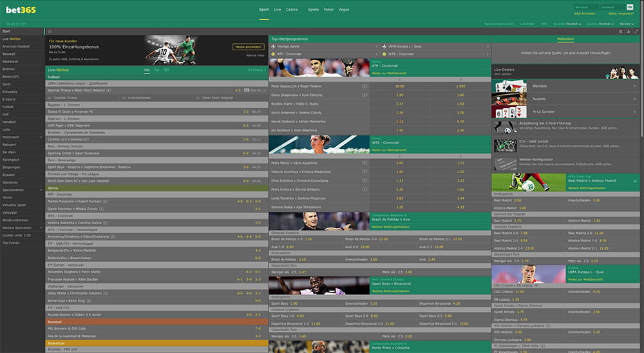Click the Roger Federer ATP banner image

pos(319,68)
